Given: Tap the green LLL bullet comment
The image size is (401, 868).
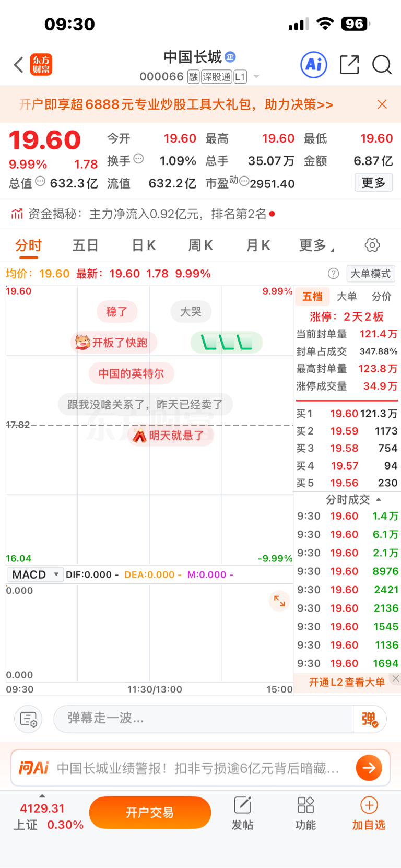Looking at the screenshot, I should coord(226,343).
